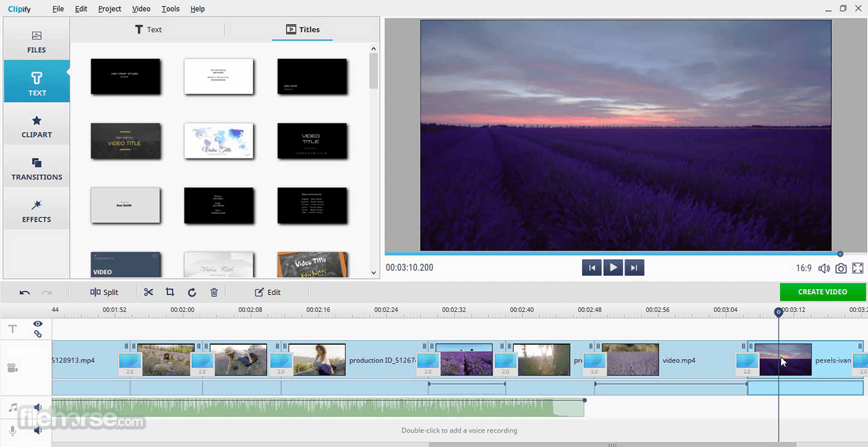Toggle the preview volume speaker
The height and width of the screenshot is (447, 868).
824,268
